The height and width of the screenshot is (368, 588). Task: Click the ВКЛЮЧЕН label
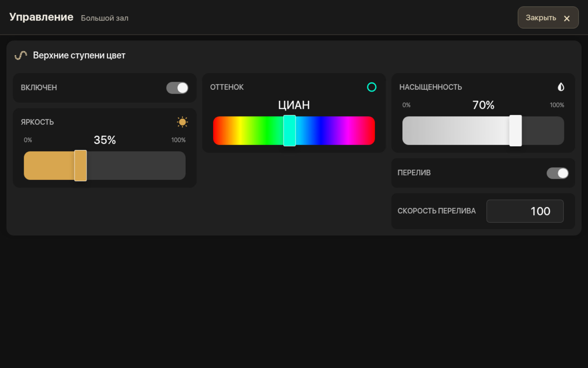(x=39, y=88)
